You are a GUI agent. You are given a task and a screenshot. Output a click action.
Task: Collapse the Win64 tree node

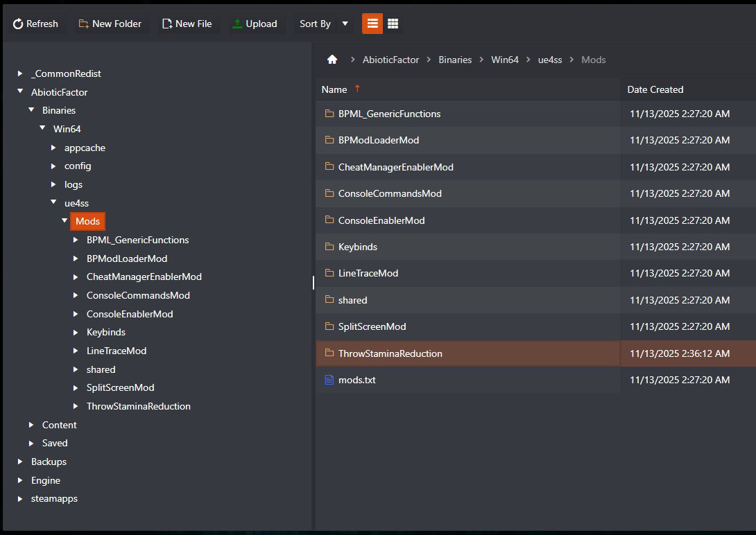42,128
